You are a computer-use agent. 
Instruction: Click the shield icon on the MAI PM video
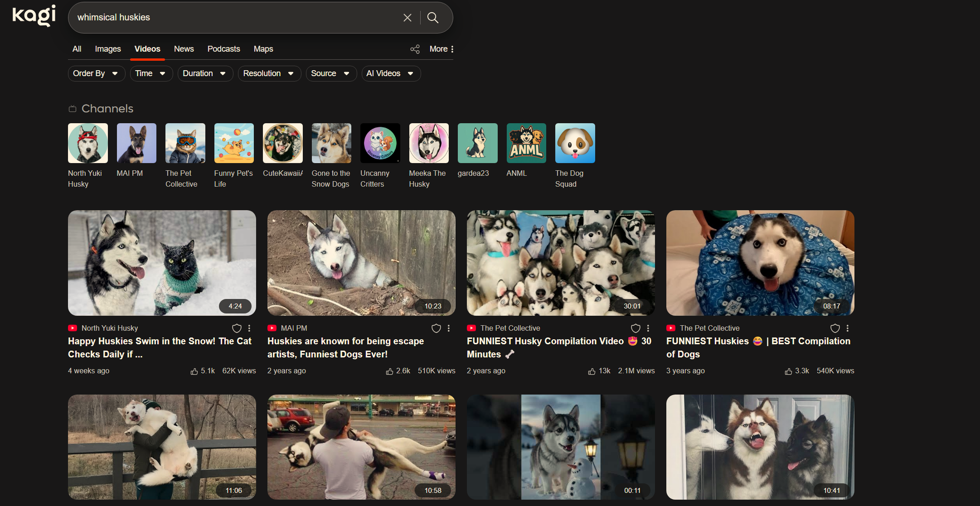pos(436,328)
